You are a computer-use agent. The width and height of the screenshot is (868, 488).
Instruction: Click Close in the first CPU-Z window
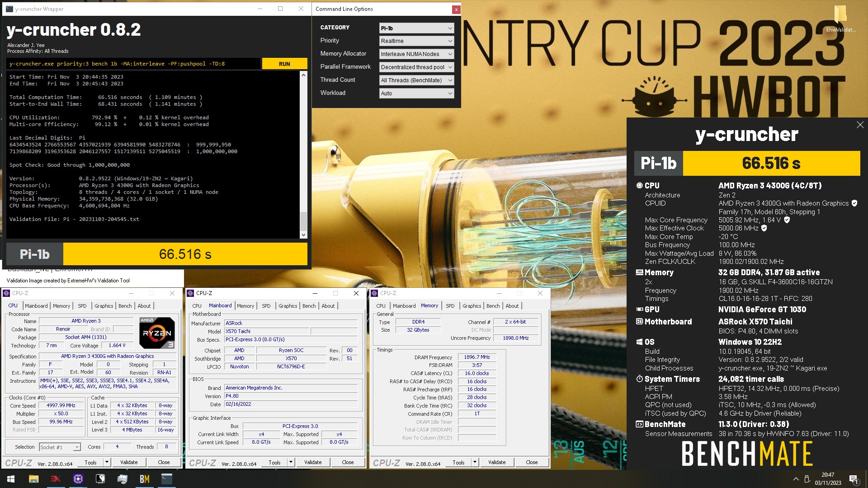164,462
